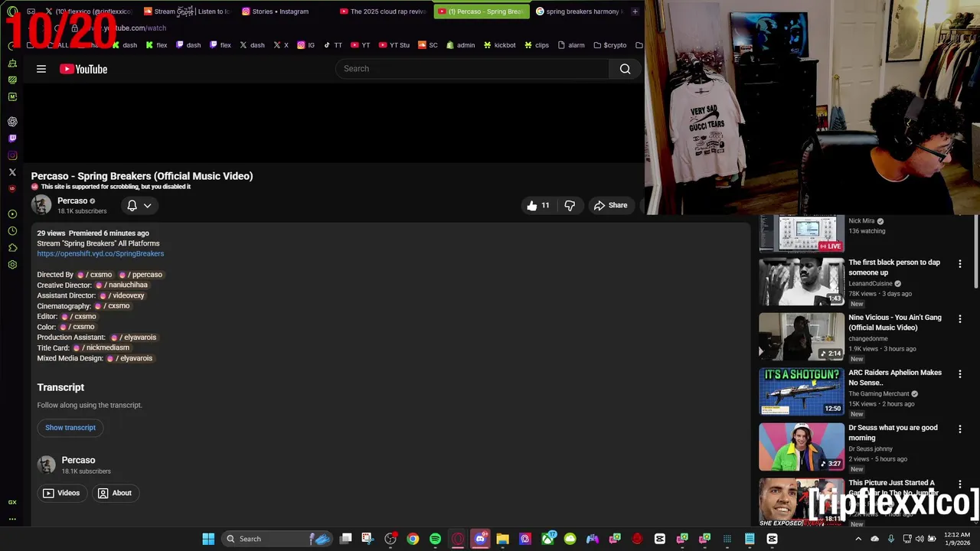The height and width of the screenshot is (551, 980).
Task: Switch to the Stream Ghost SoundCloud tab
Action: click(187, 11)
